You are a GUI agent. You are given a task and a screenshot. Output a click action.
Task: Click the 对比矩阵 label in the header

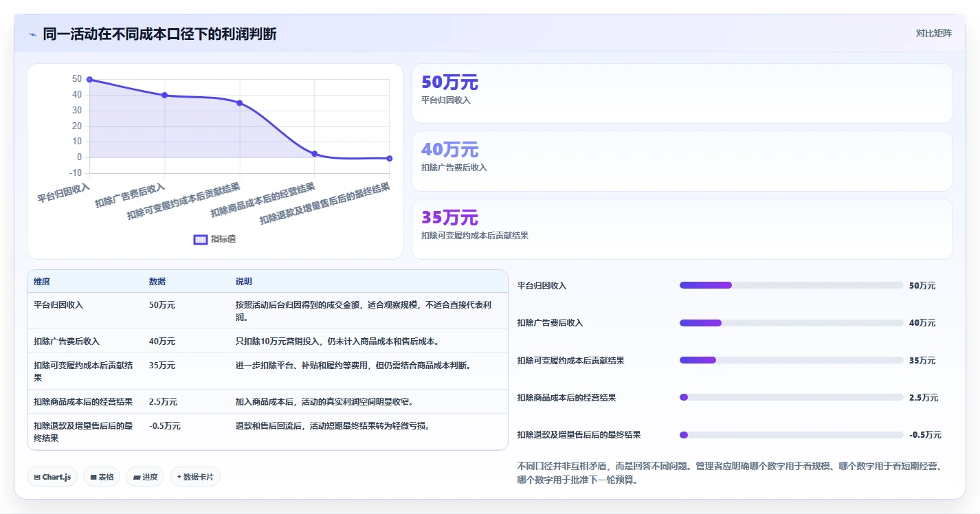933,33
